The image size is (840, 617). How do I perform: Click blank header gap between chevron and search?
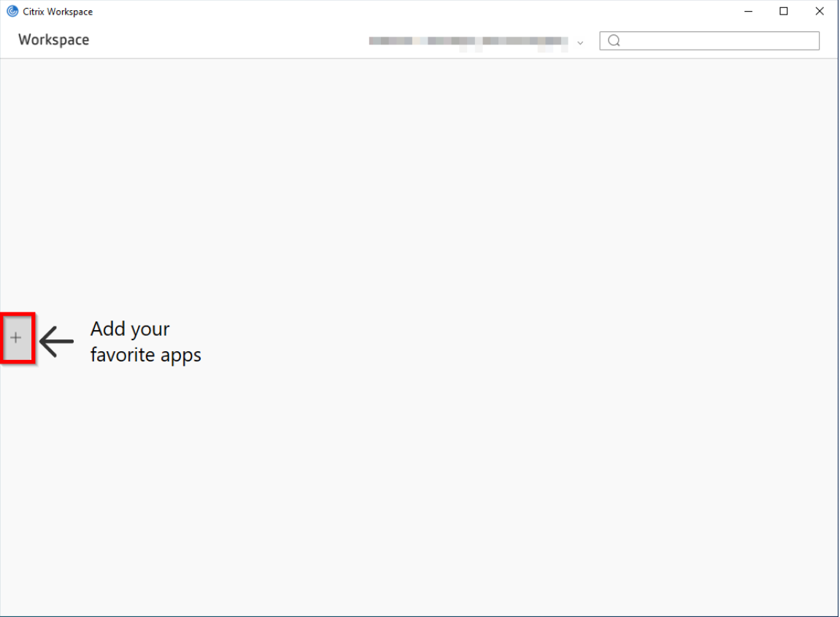pos(592,41)
